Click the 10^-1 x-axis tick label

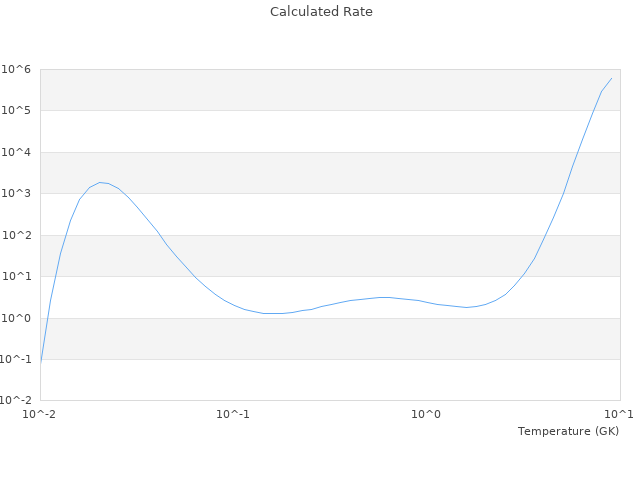click(233, 414)
